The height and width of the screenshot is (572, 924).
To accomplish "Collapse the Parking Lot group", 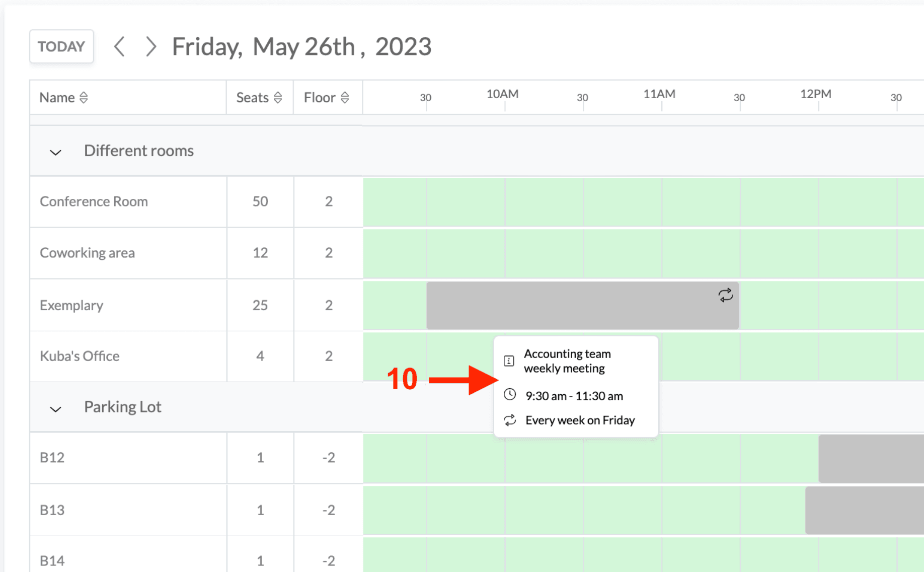I will tap(56, 408).
